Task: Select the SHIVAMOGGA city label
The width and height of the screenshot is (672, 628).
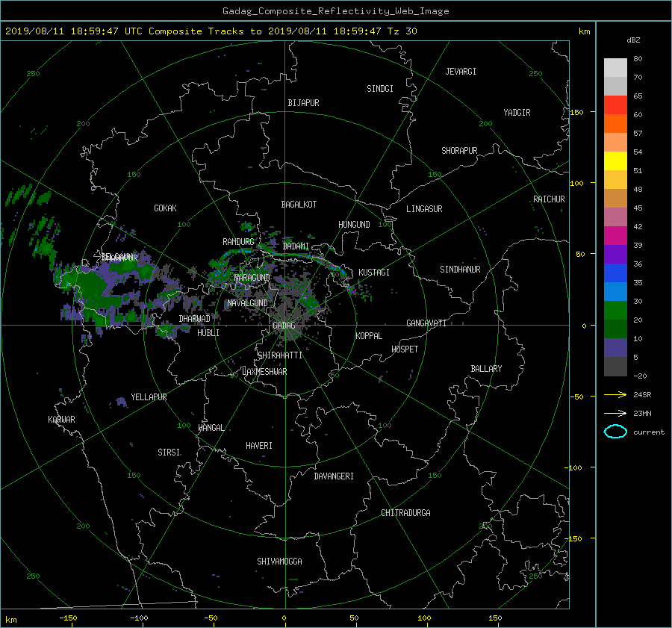Action: (x=279, y=562)
